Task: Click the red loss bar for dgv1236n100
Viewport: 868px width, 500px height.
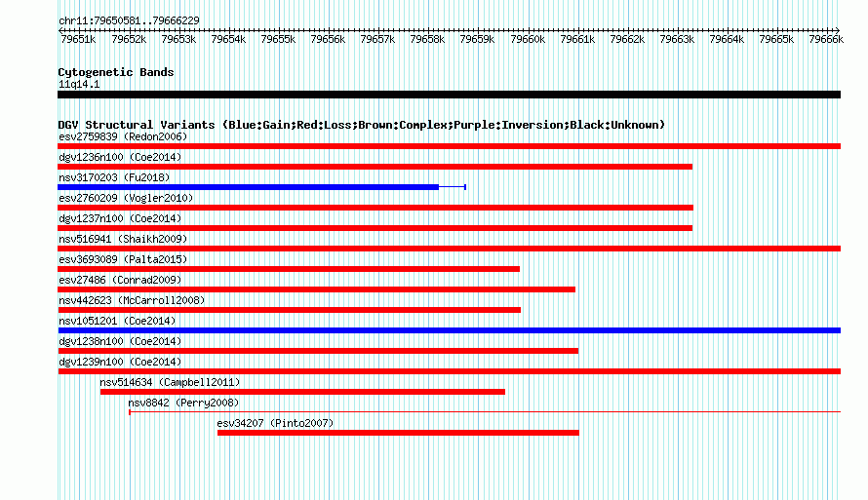Action: (x=375, y=167)
